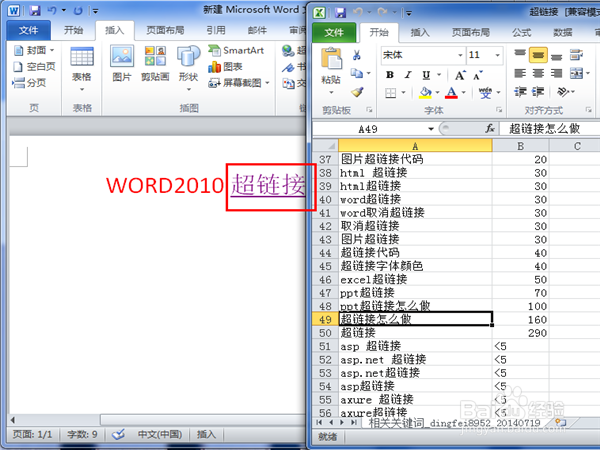Open the Word File (文件) tab
Viewport: 600px width, 450px height.
point(29,30)
